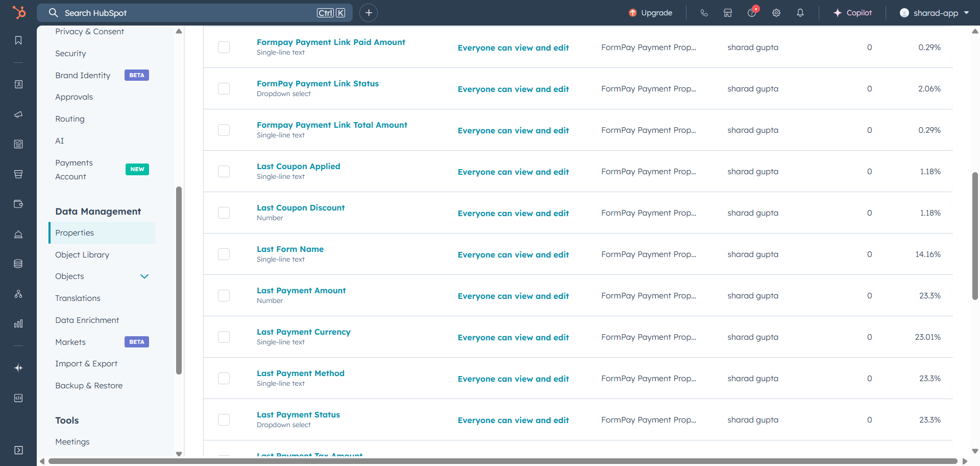The image size is (980, 466).
Task: Open Routing settings
Action: 70,119
